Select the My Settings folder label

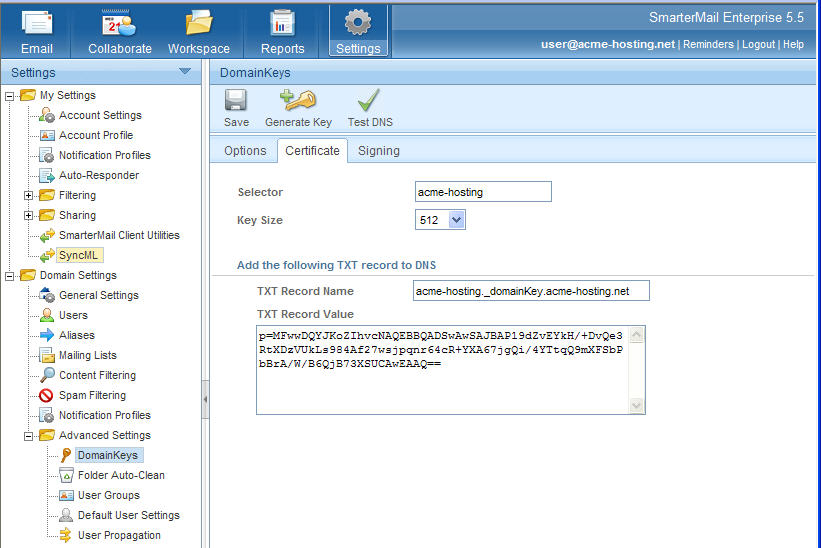pos(68,96)
